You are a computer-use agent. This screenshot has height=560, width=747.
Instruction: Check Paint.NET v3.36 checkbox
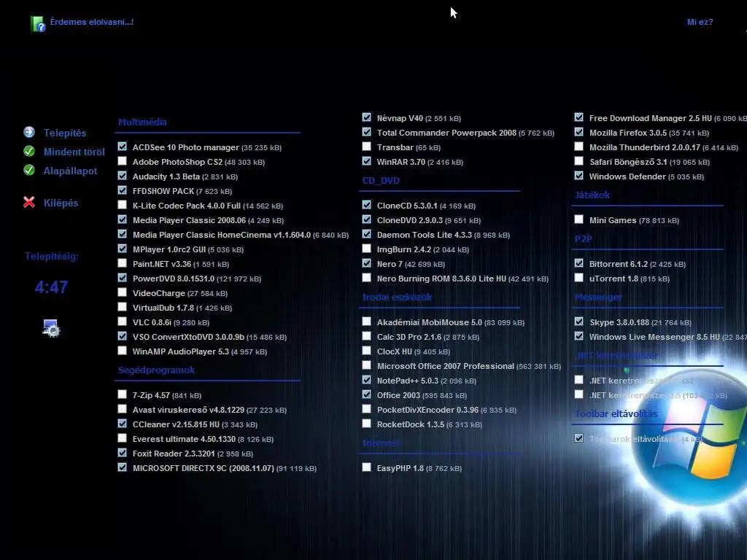[123, 262]
